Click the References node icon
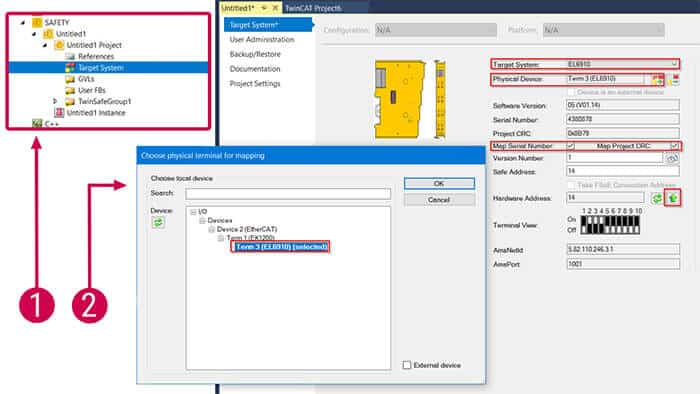700x394 pixels. pyautogui.click(x=70, y=57)
